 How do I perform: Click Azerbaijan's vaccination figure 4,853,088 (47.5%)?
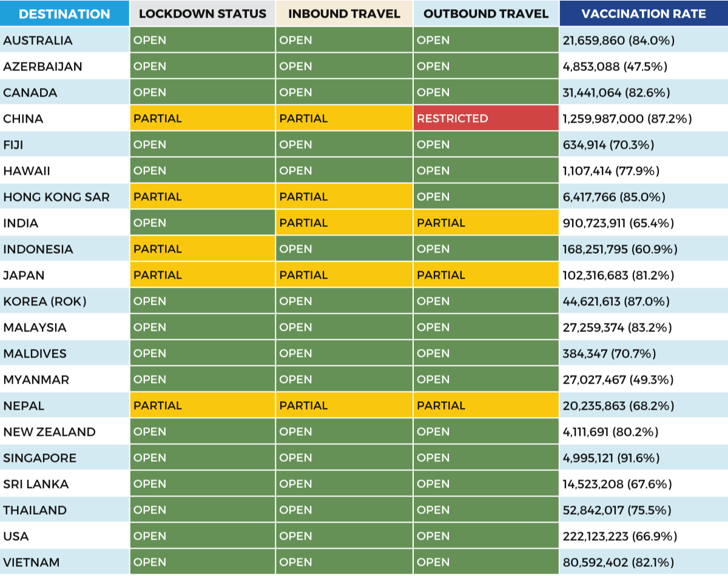(615, 67)
